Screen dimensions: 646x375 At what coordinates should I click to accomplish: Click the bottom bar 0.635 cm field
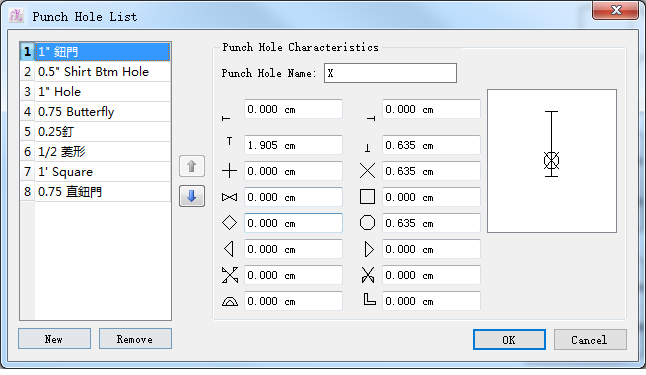click(x=431, y=145)
